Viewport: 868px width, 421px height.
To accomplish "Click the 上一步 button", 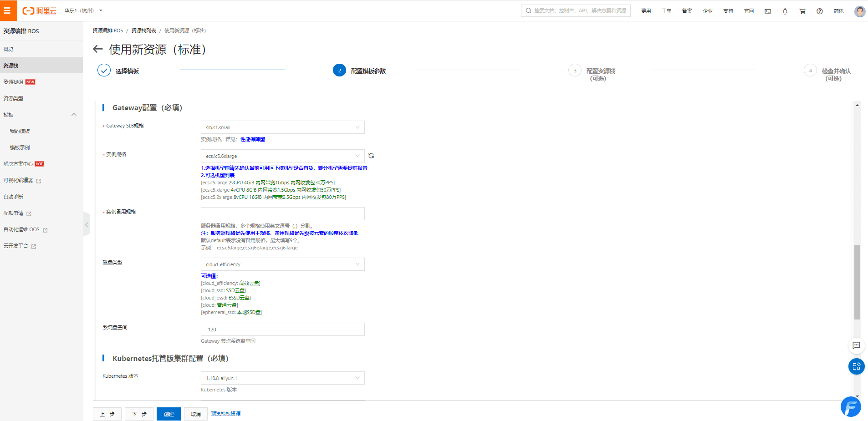I will (107, 414).
